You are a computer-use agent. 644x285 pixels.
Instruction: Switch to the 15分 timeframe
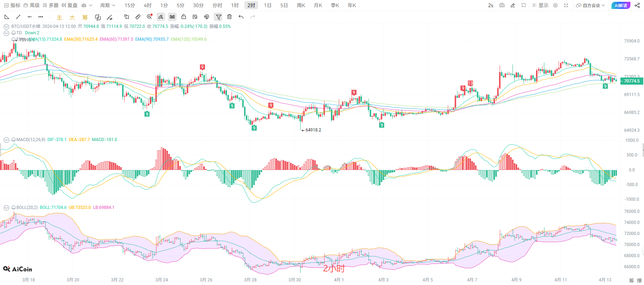click(x=130, y=5)
